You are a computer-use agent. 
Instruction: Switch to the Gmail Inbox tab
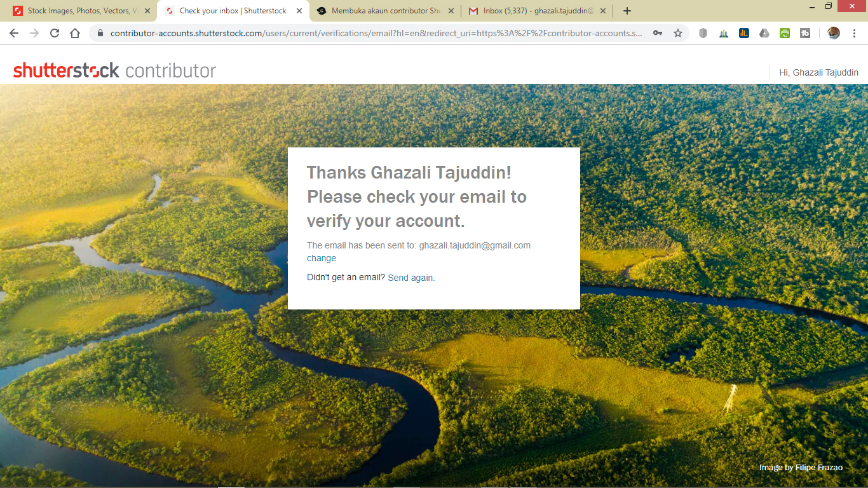(537, 11)
